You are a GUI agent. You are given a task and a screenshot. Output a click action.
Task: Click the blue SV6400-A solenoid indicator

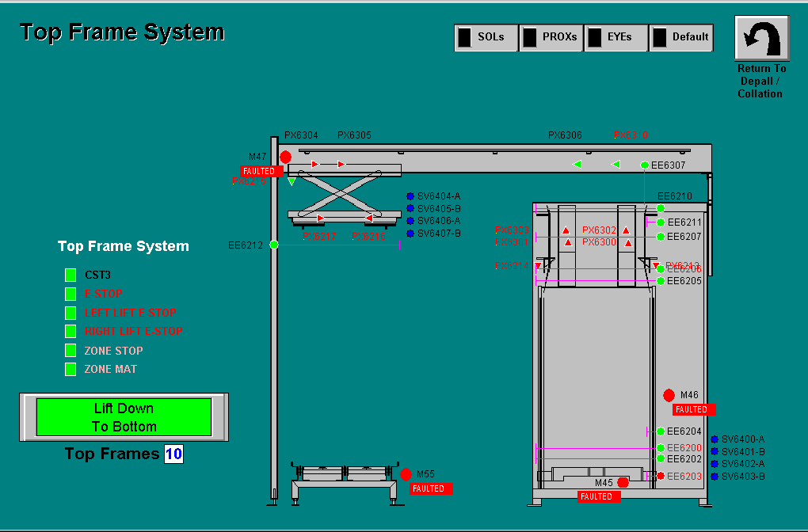pyautogui.click(x=715, y=439)
